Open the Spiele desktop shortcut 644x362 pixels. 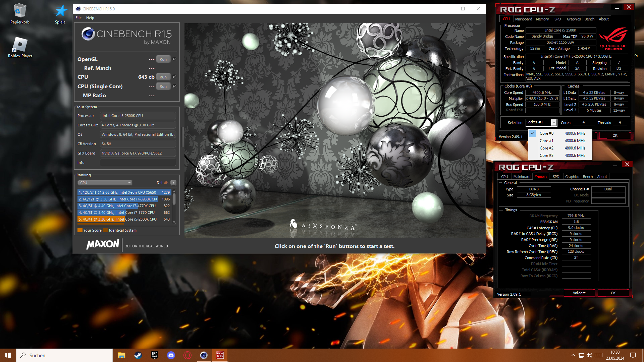point(60,14)
